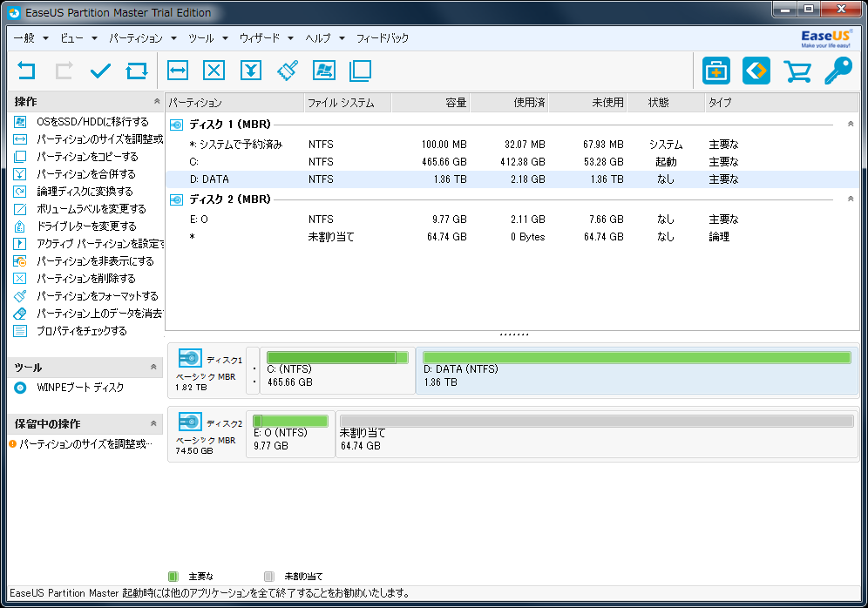Open the ウィザード menu

267,38
